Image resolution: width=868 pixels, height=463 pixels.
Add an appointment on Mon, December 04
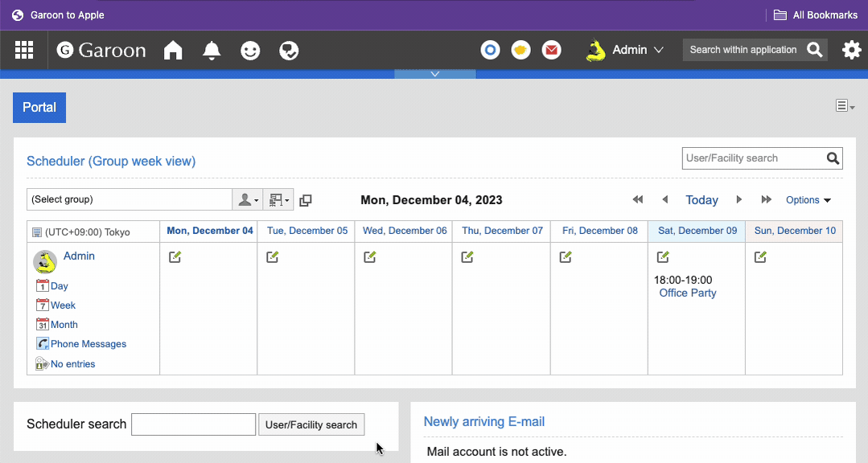click(175, 257)
